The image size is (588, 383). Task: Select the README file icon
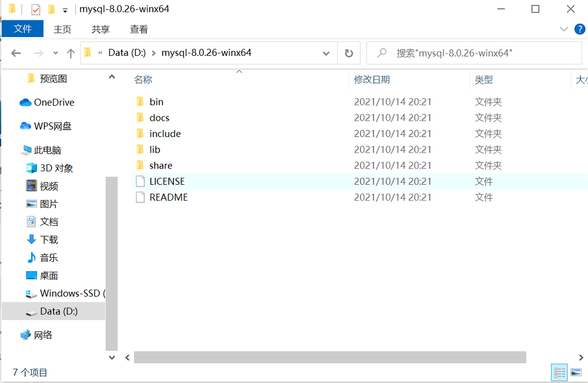pyautogui.click(x=140, y=197)
